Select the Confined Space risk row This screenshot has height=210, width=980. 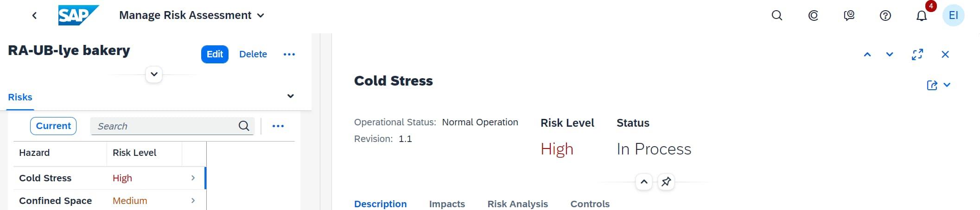[x=107, y=200]
